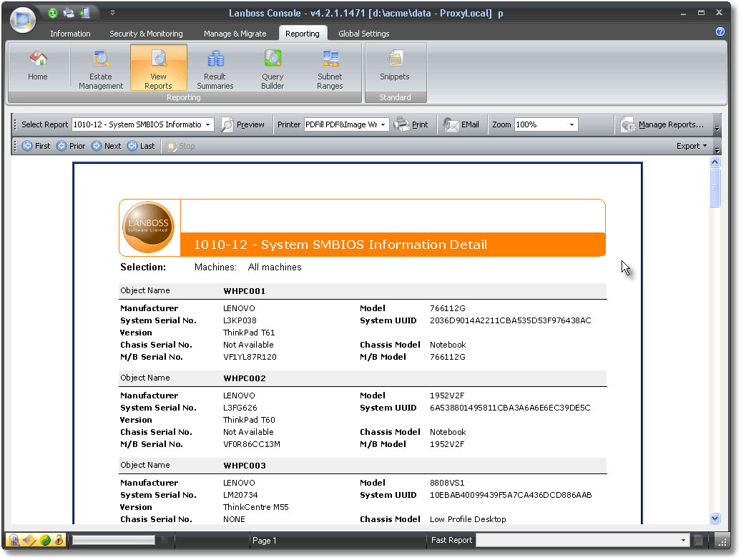Expand the Select Report dropdown
This screenshot has height=560, width=741.
click(x=208, y=124)
